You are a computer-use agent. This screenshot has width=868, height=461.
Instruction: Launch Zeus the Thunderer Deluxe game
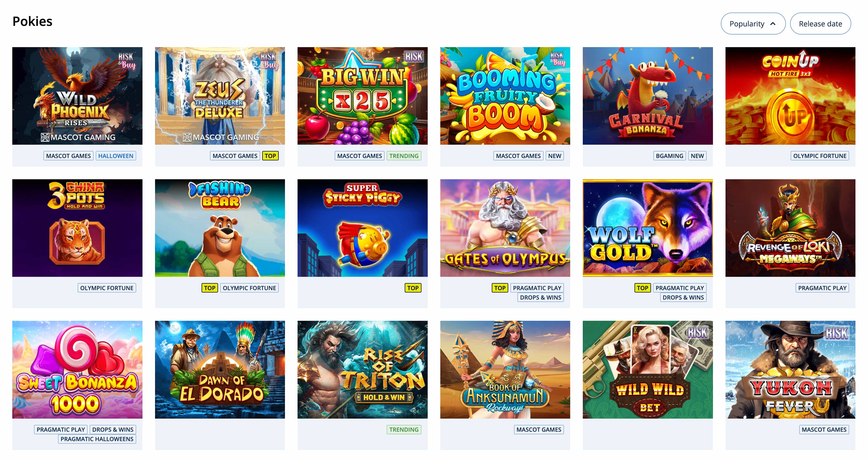pyautogui.click(x=220, y=96)
